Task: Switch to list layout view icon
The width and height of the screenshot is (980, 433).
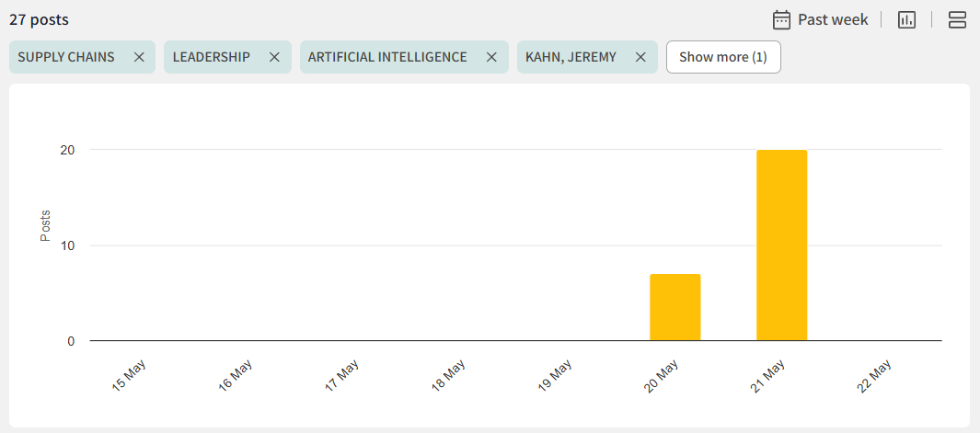Action: tap(957, 19)
